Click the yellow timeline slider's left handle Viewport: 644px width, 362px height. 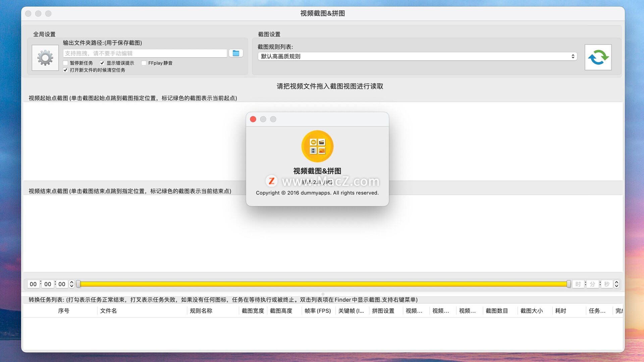coord(78,284)
